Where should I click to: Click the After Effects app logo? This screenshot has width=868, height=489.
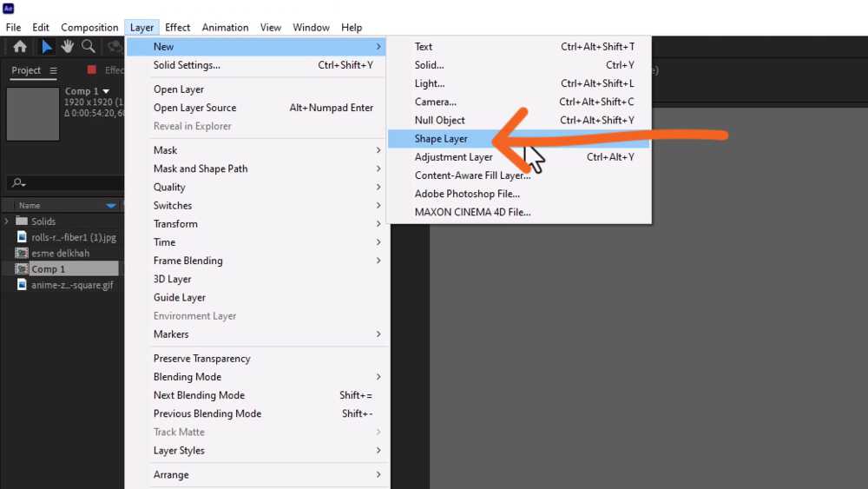(x=9, y=9)
